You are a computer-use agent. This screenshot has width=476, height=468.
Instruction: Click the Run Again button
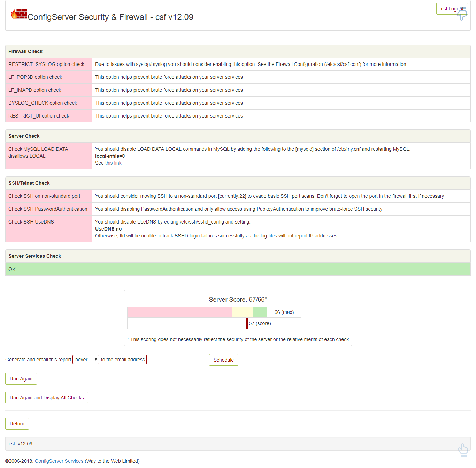pos(21,379)
